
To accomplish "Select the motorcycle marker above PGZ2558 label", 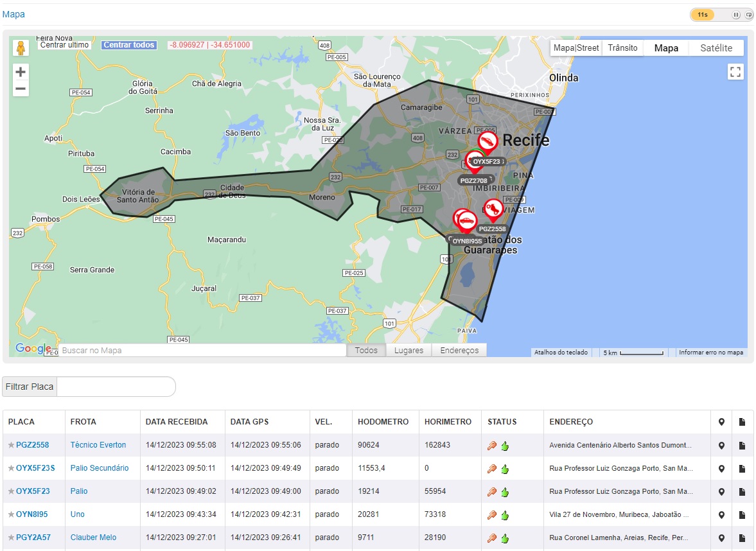I will [493, 210].
